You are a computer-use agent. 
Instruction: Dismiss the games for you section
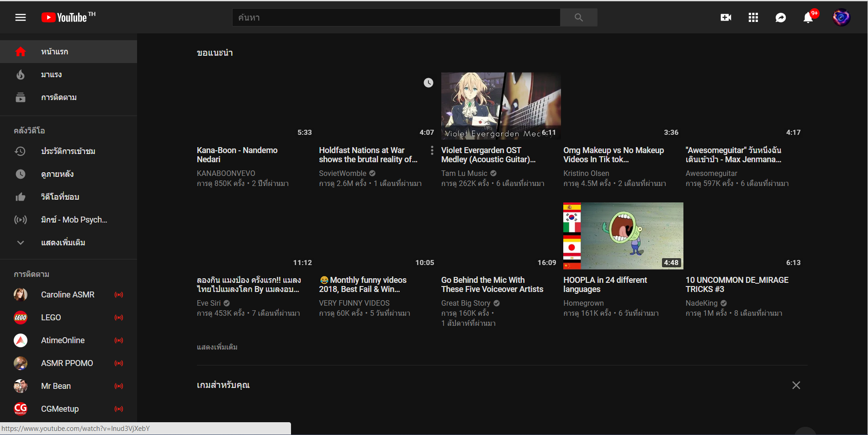click(x=796, y=385)
